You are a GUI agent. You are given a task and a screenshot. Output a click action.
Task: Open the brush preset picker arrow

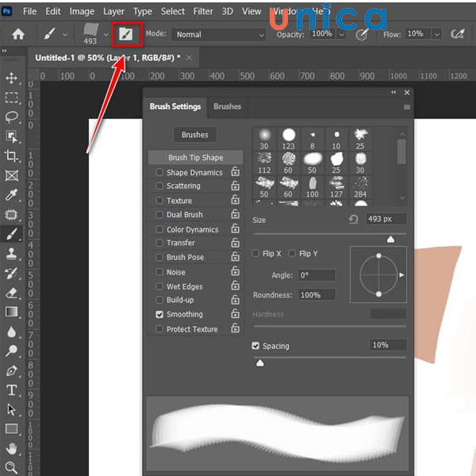click(106, 35)
